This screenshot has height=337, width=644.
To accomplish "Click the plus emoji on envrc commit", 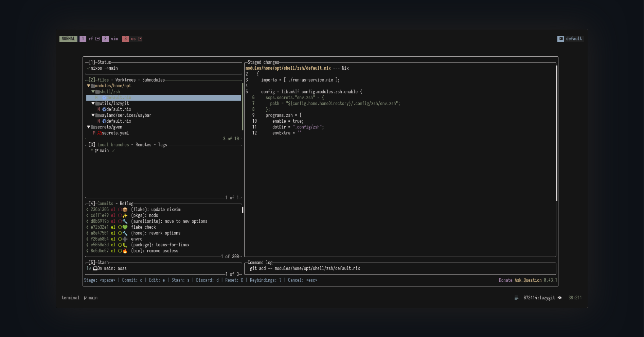I will (125, 239).
